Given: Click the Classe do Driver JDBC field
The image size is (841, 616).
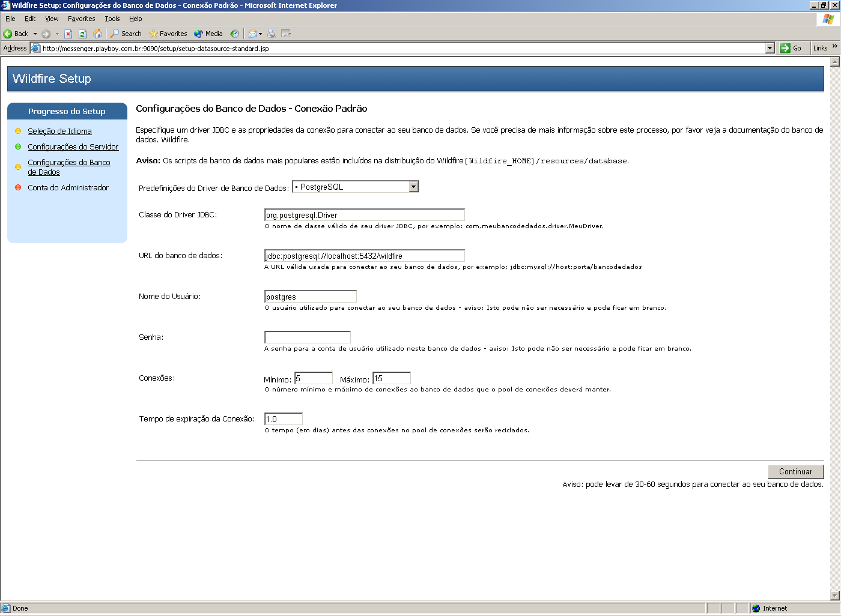Looking at the screenshot, I should (x=365, y=215).
